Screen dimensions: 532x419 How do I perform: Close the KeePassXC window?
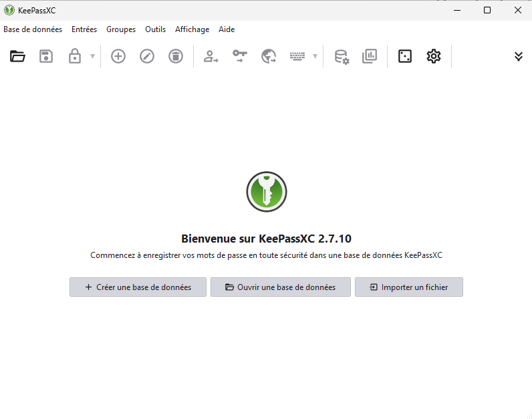click(x=518, y=10)
